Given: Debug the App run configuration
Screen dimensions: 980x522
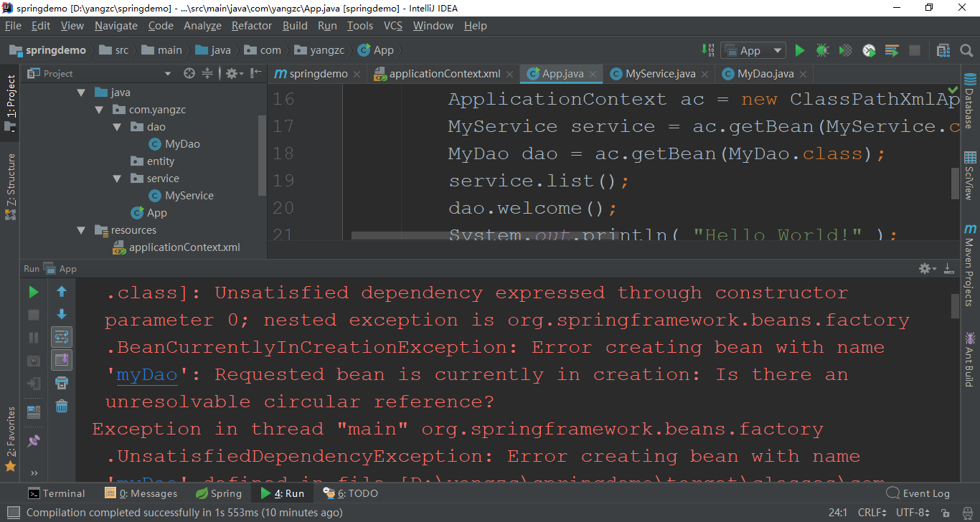Looking at the screenshot, I should coord(822,50).
